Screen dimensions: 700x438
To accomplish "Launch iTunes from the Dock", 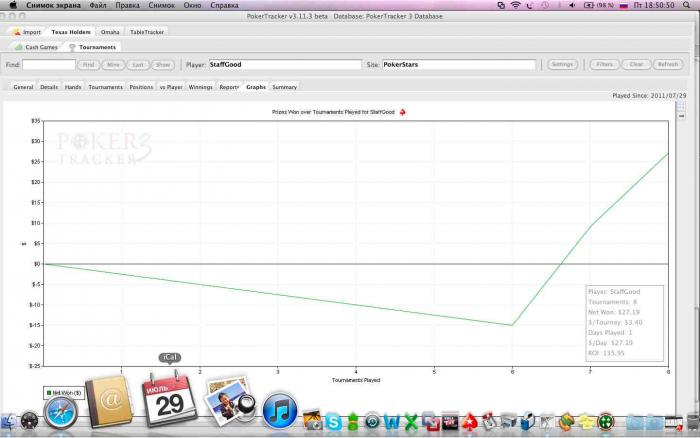I will [280, 411].
